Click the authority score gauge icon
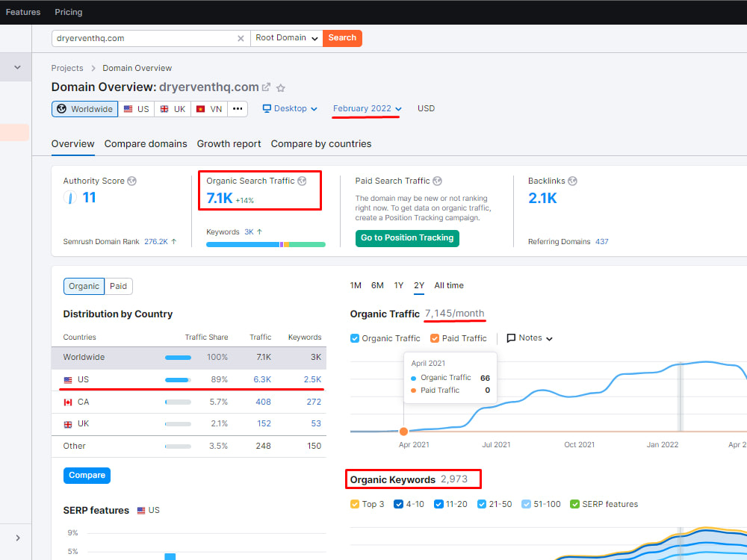This screenshot has height=560, width=747. coord(70,197)
